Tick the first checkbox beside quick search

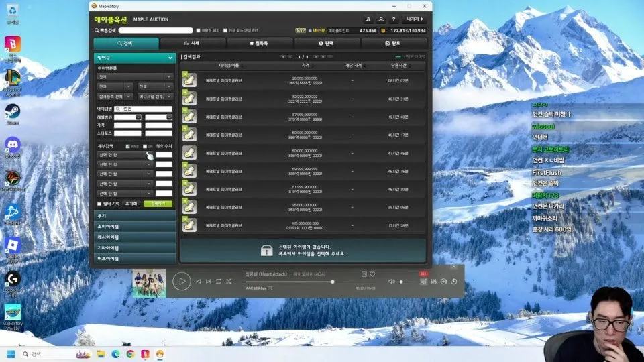[198, 30]
